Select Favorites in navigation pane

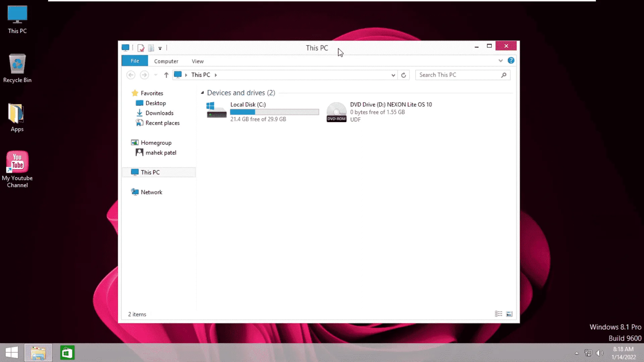click(x=148, y=93)
